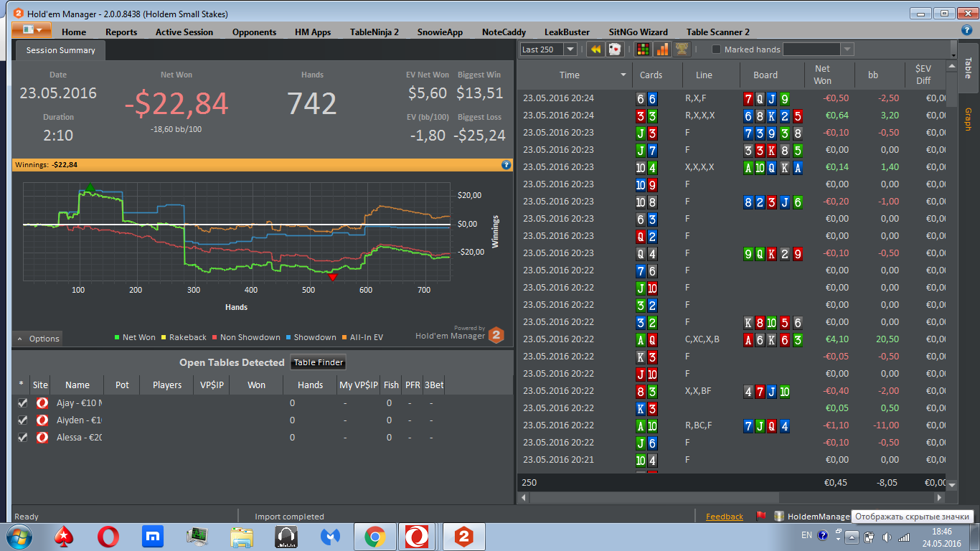Click the trophy icon in toolbar
Image resolution: width=980 pixels, height=551 pixels.
[x=682, y=50]
